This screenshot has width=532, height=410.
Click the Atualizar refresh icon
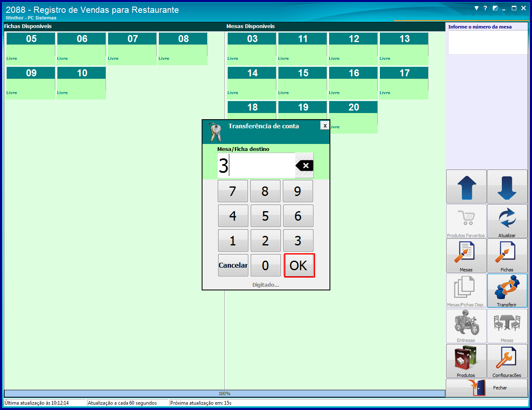pos(507,221)
